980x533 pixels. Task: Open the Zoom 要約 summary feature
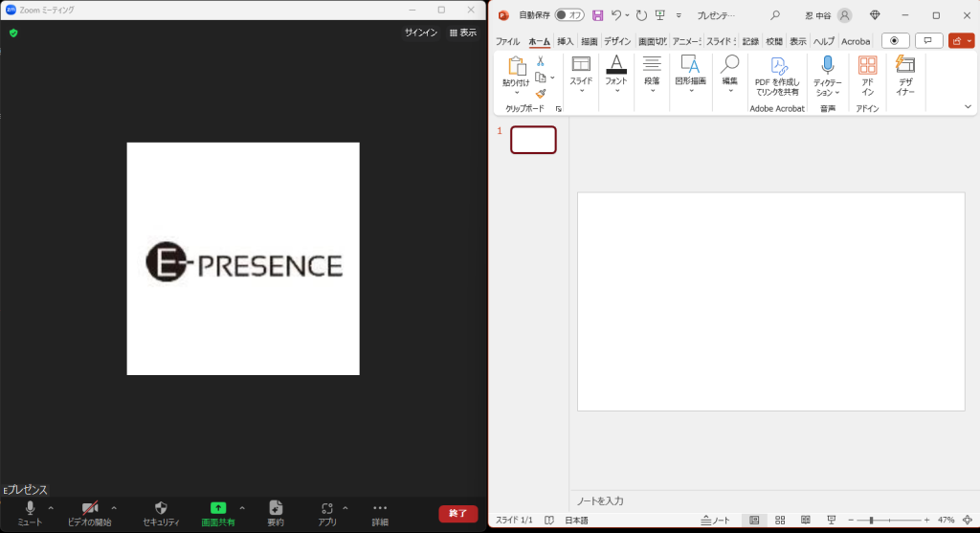tap(276, 514)
